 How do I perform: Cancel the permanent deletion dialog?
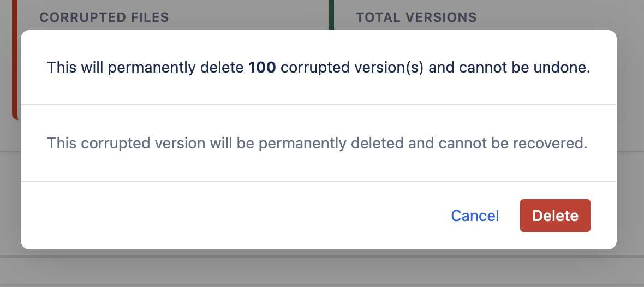click(x=475, y=216)
